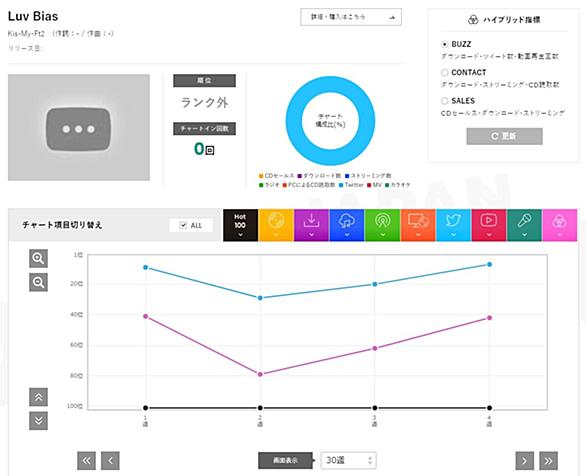Viewport: 586px width, 476px height.
Task: Click the gray update button
Action: point(504,136)
